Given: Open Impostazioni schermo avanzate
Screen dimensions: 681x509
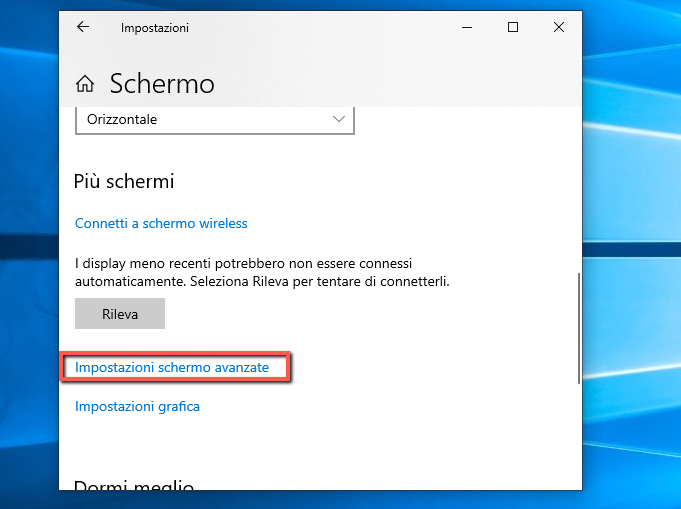Looking at the screenshot, I should (x=172, y=368).
